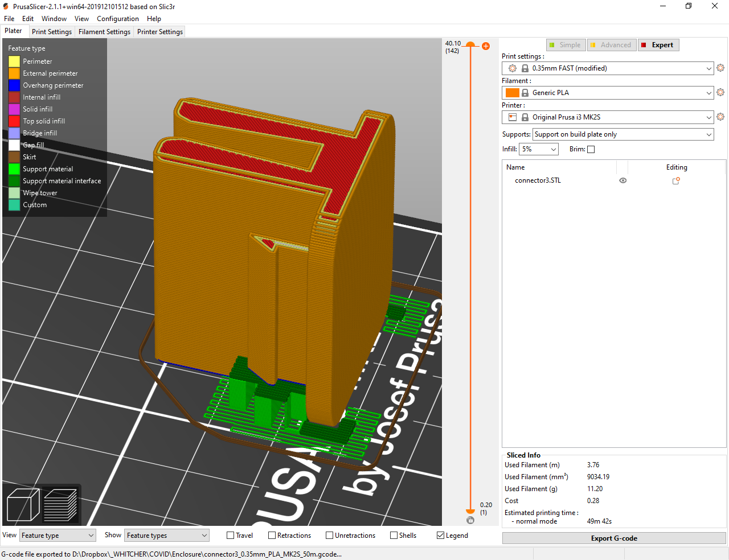Click the Export G-code button

click(x=614, y=538)
